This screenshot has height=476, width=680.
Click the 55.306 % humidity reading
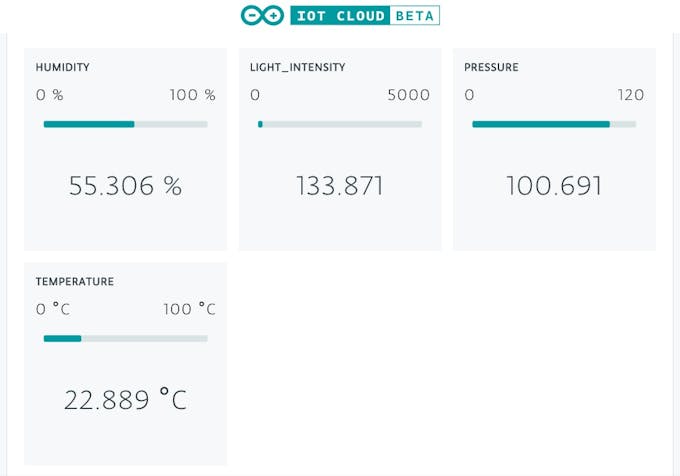tap(125, 186)
